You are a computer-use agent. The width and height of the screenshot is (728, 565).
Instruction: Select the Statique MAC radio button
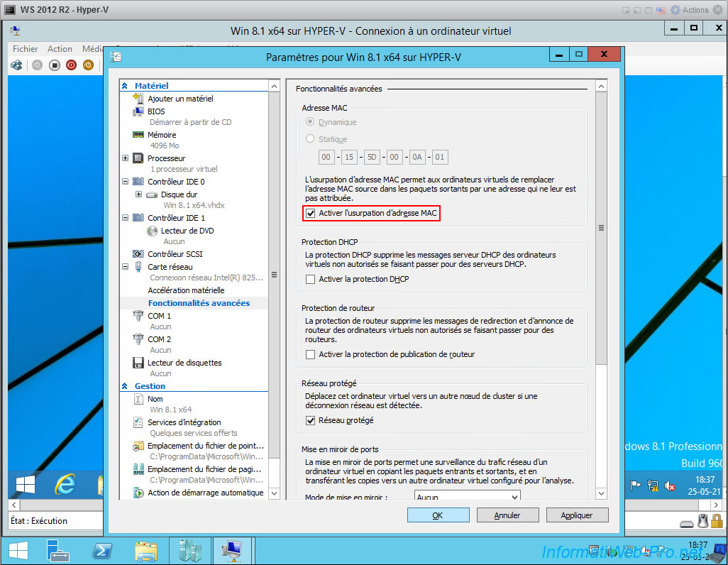[310, 138]
